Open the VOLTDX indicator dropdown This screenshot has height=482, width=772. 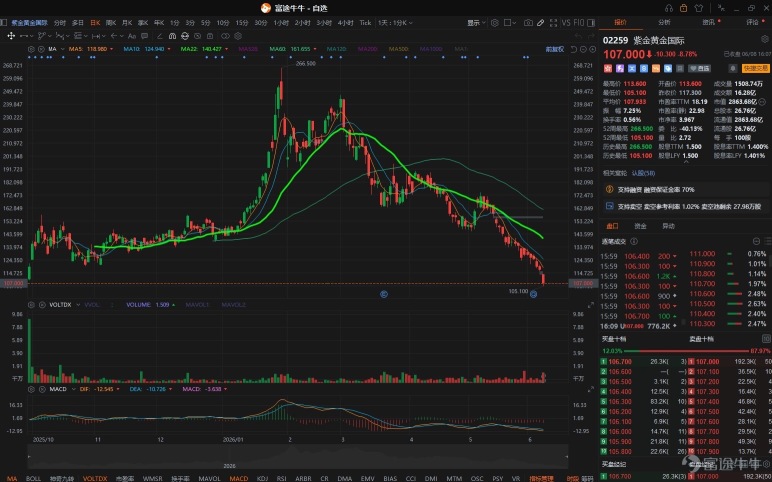click(x=78, y=305)
